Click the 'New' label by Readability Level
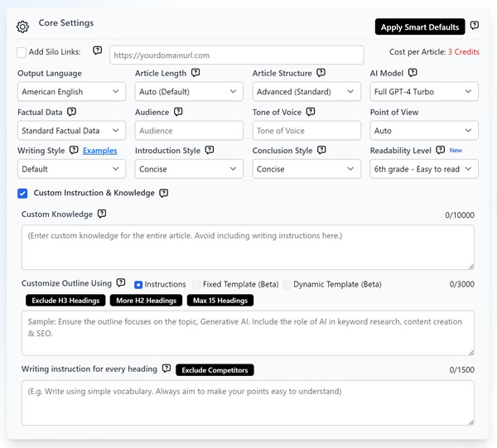 click(x=456, y=151)
